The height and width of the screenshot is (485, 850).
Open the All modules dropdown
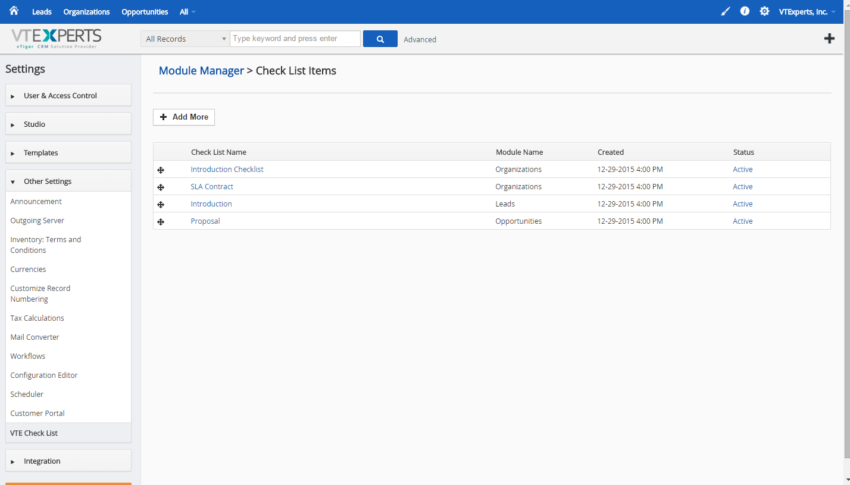tap(187, 12)
